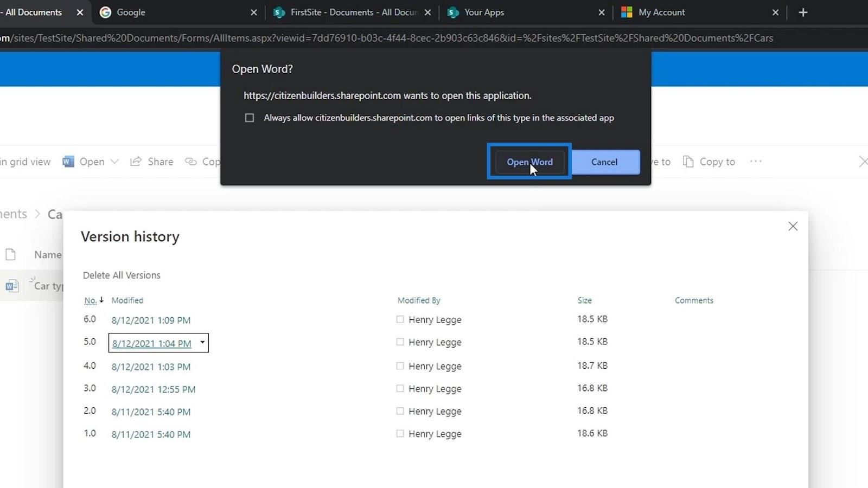Open version 8/12/2021 1:04 PM

[x=151, y=343]
